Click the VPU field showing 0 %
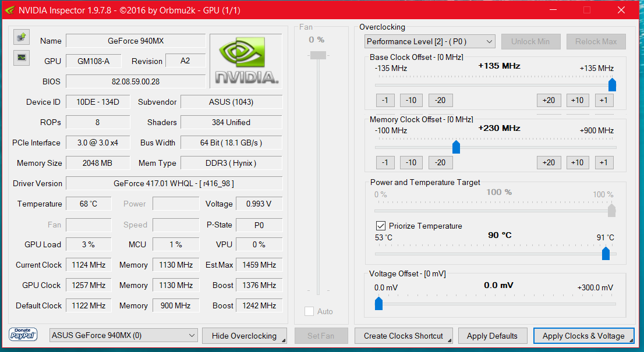644x352 pixels. (259, 244)
